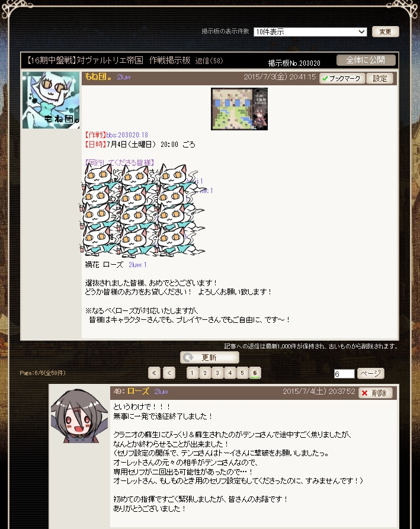Click the 全体に公開 visibility button
This screenshot has height=529, width=420.
pos(366,60)
